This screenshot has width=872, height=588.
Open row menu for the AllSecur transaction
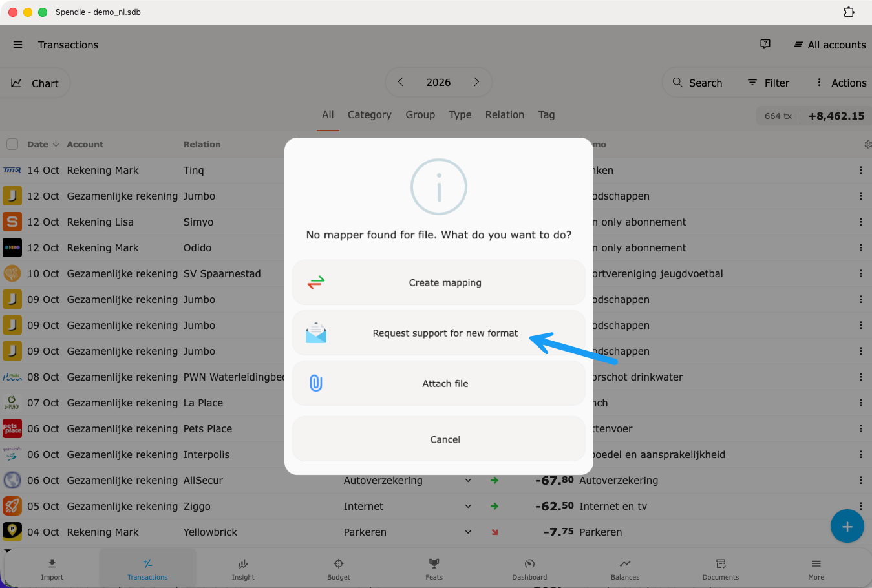tap(861, 480)
